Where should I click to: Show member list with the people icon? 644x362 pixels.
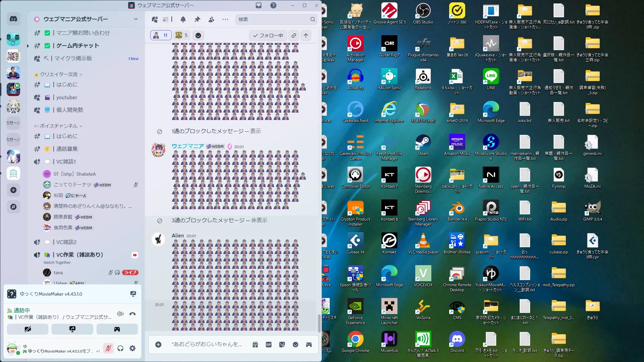[211, 19]
